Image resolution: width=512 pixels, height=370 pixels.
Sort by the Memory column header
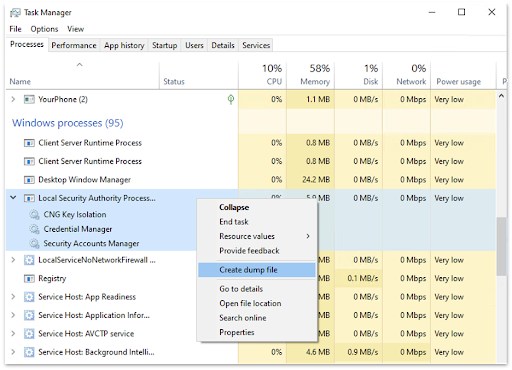pos(310,75)
